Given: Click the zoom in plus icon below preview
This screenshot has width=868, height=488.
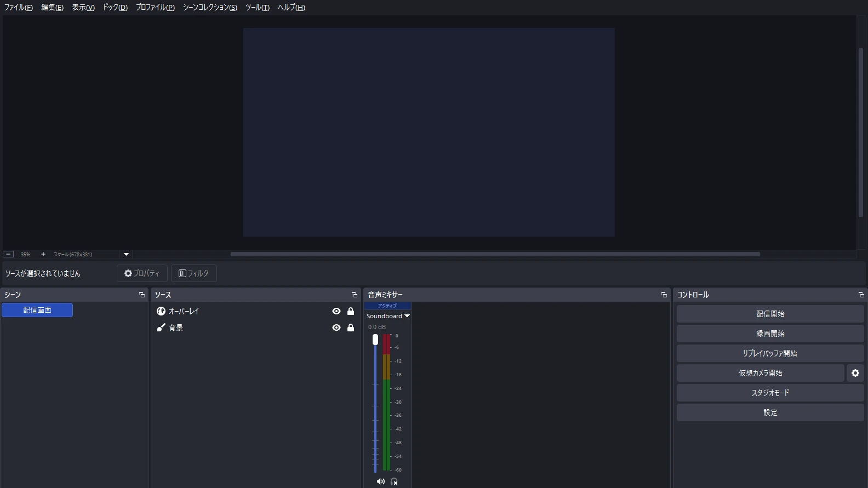Looking at the screenshot, I should click(x=43, y=254).
